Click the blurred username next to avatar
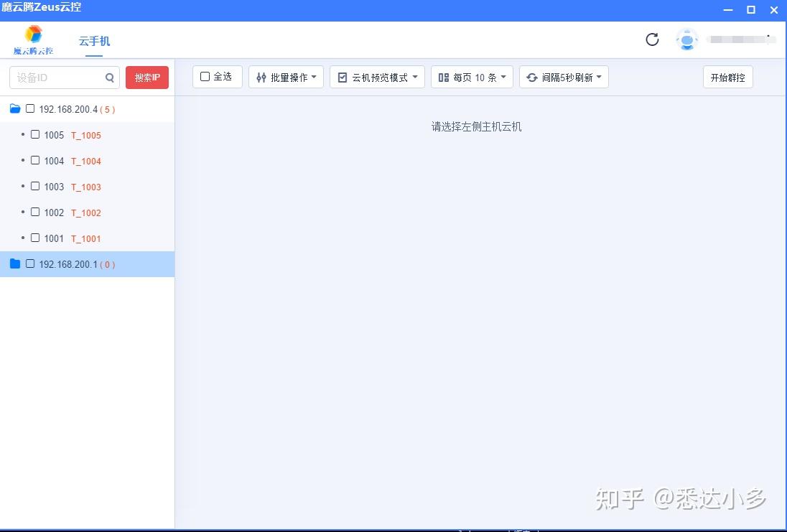 click(x=741, y=39)
